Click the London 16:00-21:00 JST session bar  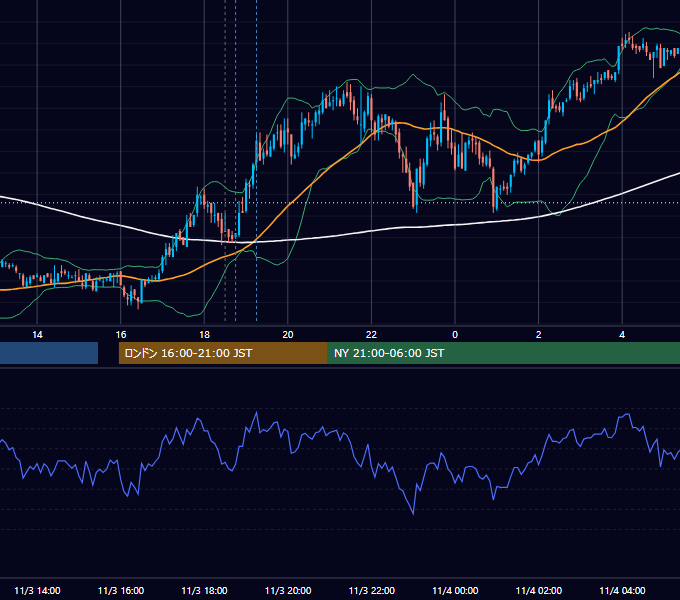[223, 353]
